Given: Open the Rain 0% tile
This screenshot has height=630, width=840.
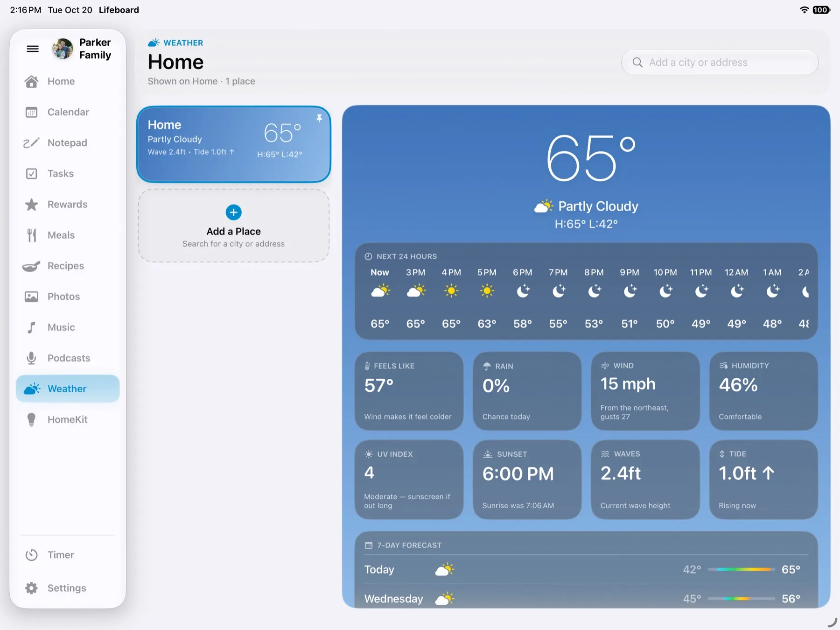Looking at the screenshot, I should coord(527,391).
